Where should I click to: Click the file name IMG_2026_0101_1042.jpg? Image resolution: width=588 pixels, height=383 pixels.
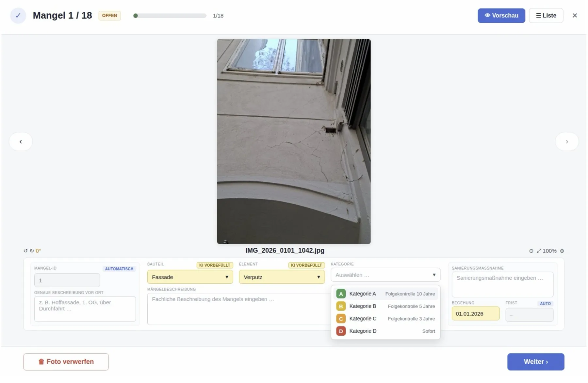click(x=285, y=251)
